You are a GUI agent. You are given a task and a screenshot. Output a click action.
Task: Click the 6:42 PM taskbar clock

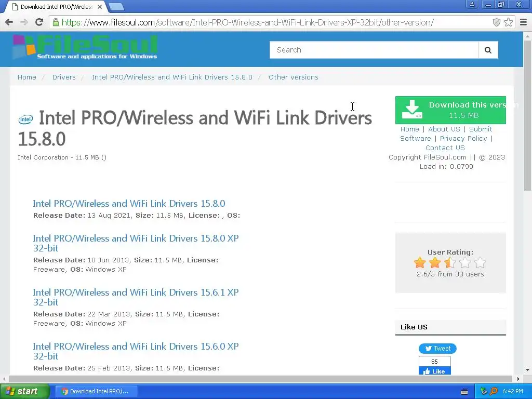pos(513,391)
